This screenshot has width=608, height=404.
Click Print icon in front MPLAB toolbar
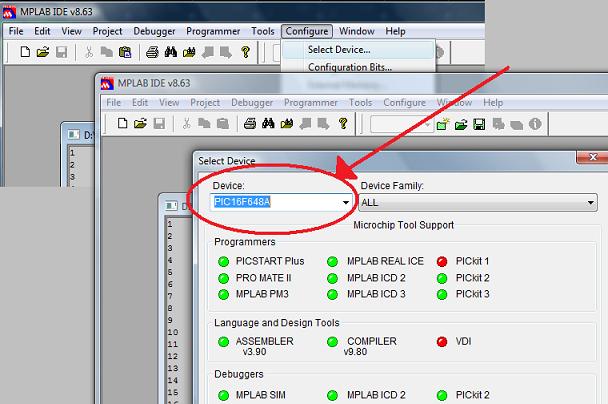tap(250, 123)
